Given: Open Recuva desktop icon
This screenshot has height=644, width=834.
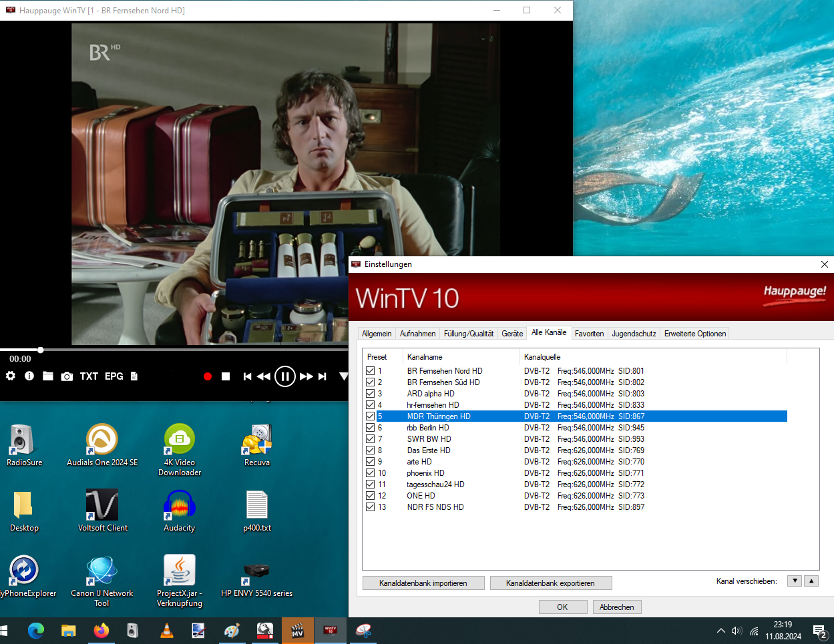Looking at the screenshot, I should (x=257, y=445).
